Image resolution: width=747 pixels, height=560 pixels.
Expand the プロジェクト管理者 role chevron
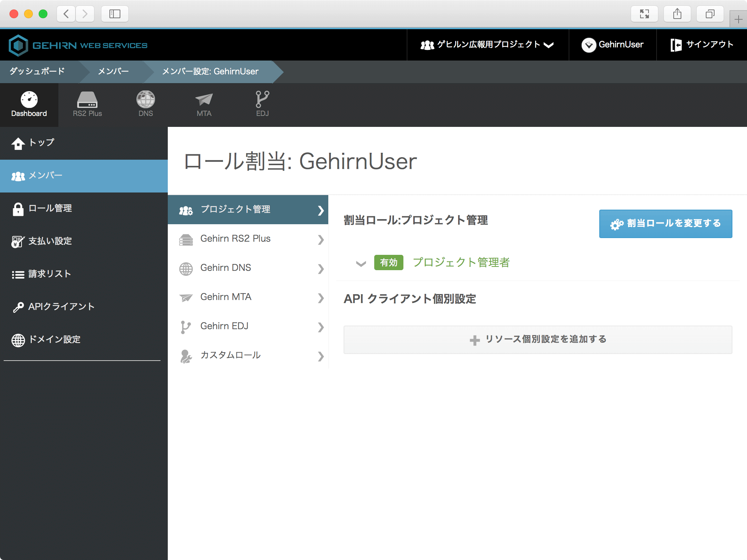(x=361, y=263)
